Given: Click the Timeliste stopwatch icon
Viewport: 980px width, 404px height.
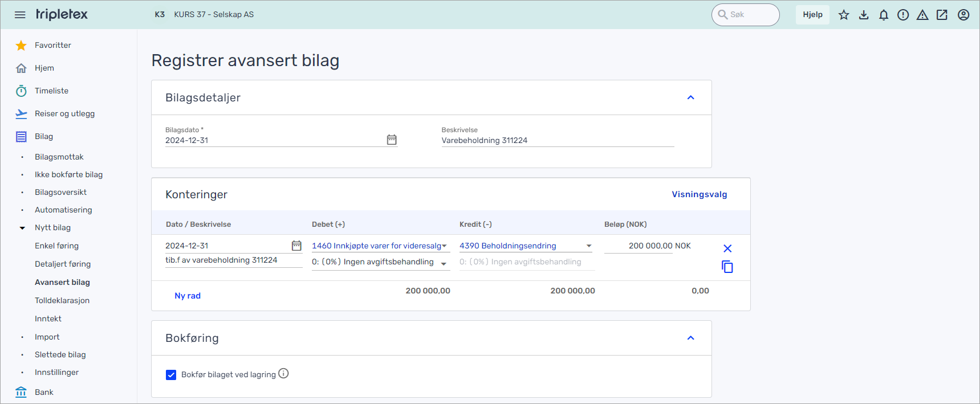Looking at the screenshot, I should 21,91.
